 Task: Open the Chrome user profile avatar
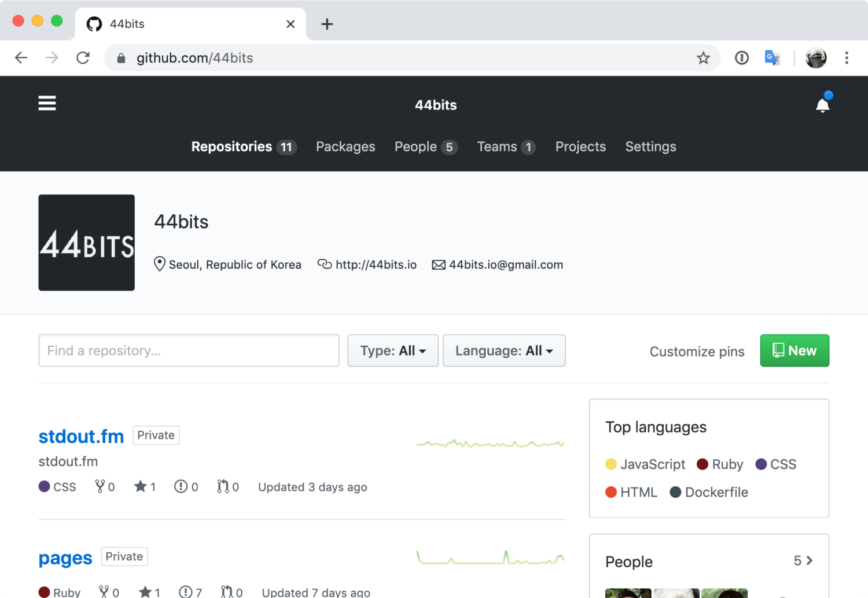816,58
